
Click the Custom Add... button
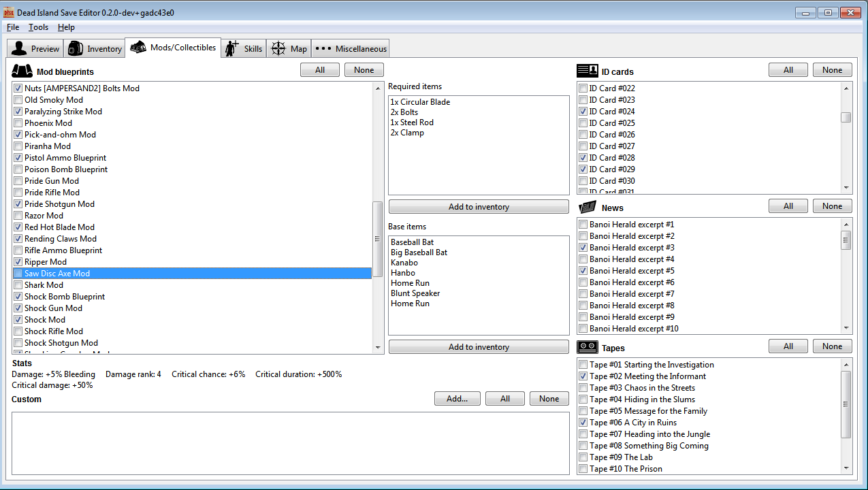point(457,399)
